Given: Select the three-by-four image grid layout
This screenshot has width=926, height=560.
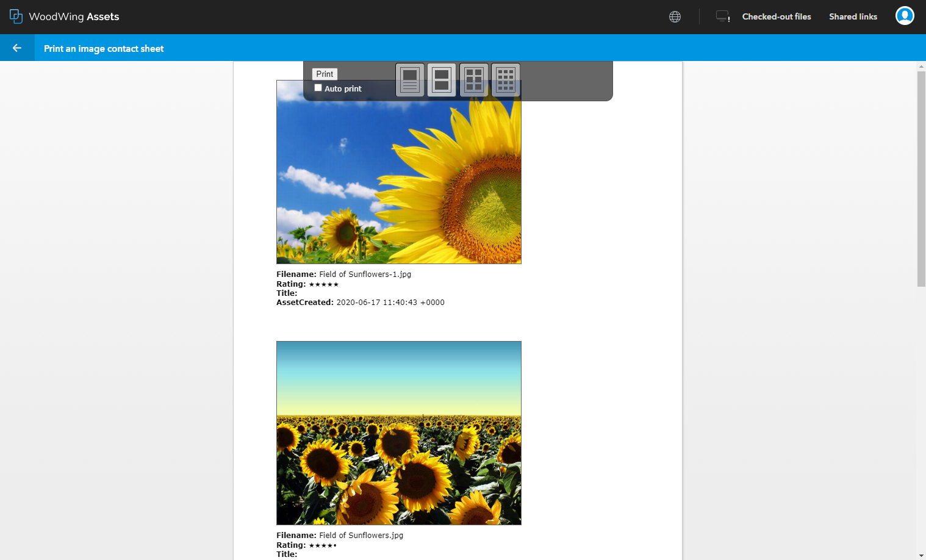Looking at the screenshot, I should [506, 80].
